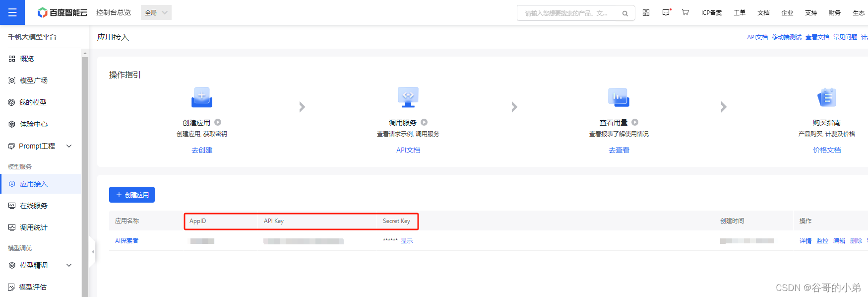Expand the Prompt工程 submenu chevron
This screenshot has width=868, height=297.
click(69, 146)
